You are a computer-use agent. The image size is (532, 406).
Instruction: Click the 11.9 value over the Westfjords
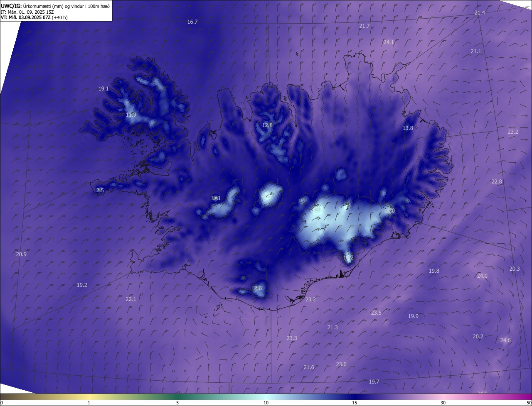(x=131, y=115)
